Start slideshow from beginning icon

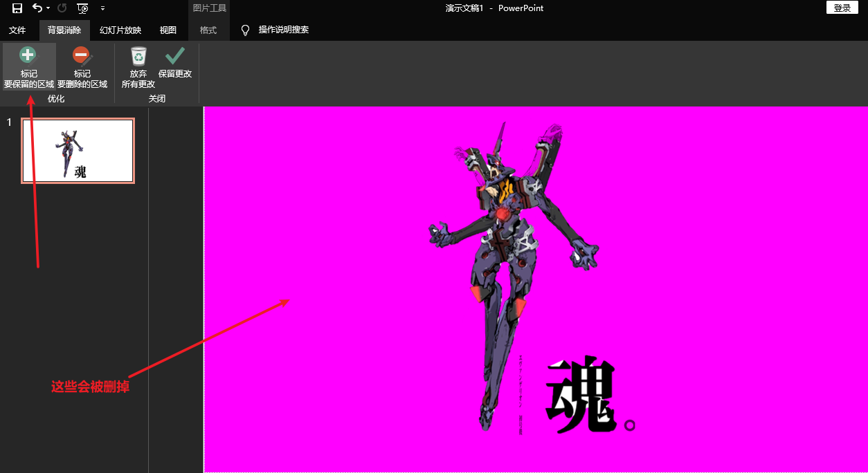[82, 8]
